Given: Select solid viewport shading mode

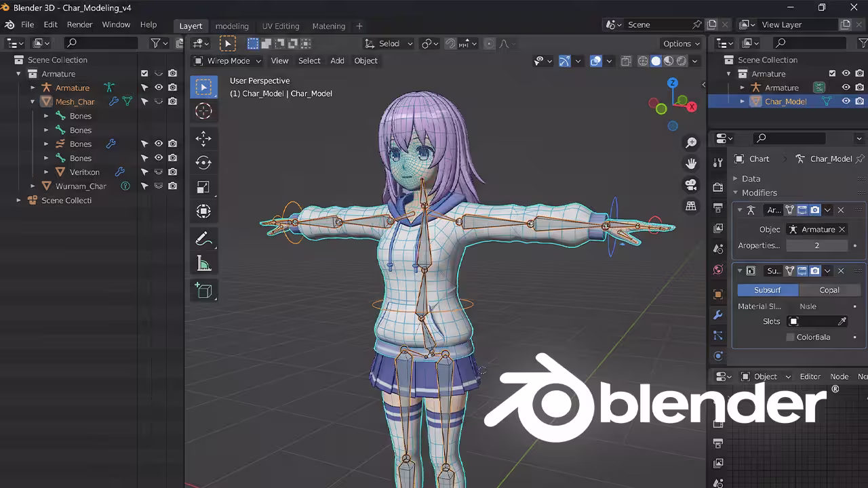Looking at the screenshot, I should [x=656, y=61].
